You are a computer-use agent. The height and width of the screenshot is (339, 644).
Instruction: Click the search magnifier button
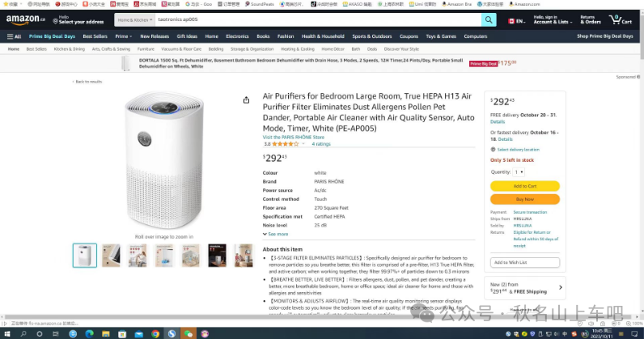tap(489, 19)
